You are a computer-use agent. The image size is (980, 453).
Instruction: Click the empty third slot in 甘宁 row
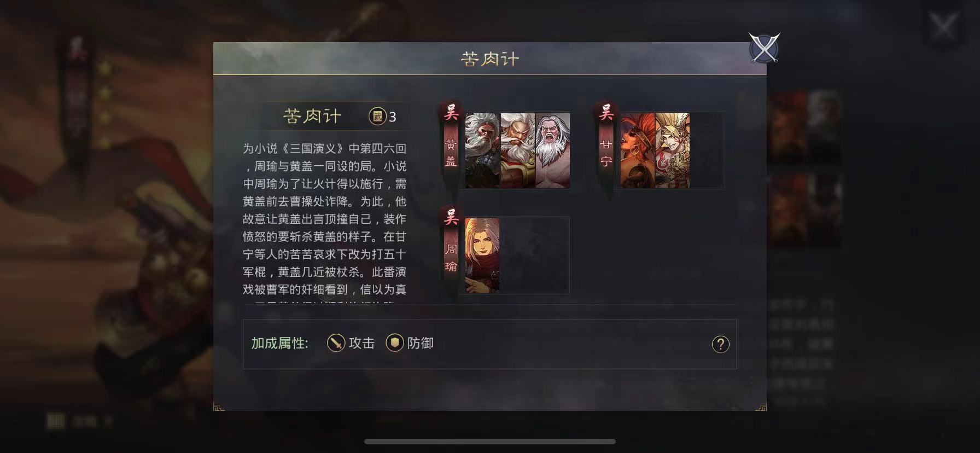pyautogui.click(x=707, y=150)
